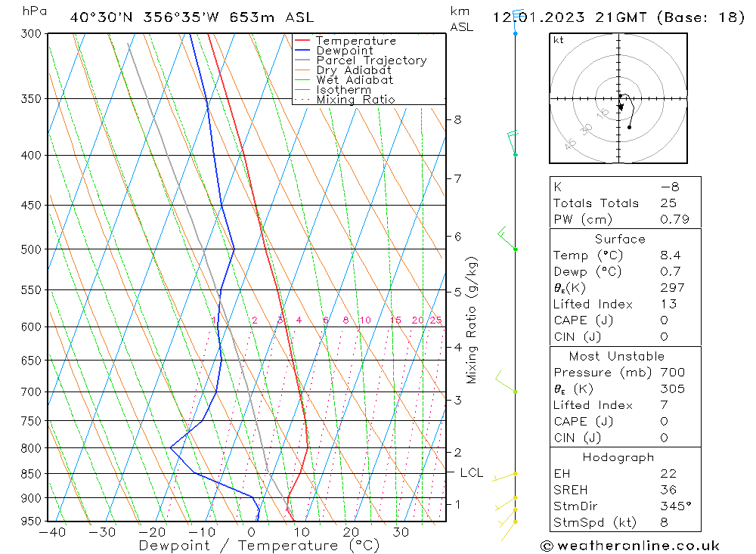
Task: Select the 'Dewpoint' legend label
Action: [x=345, y=51]
